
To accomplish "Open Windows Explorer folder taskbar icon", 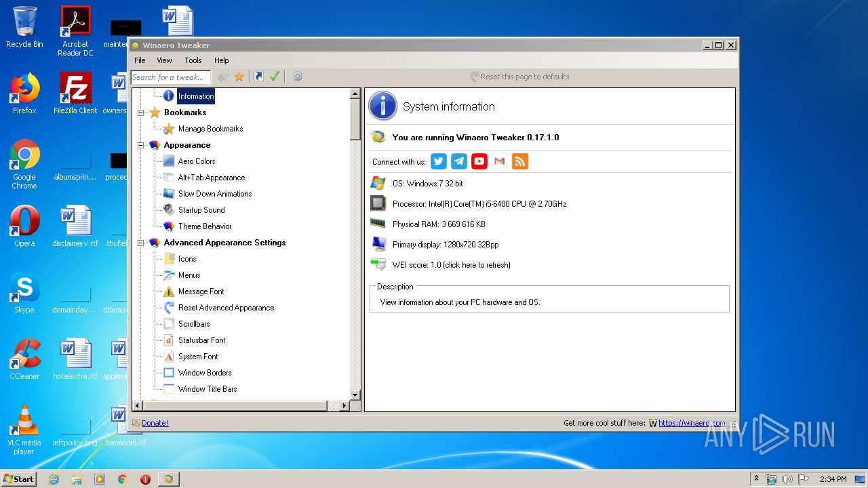I will [77, 479].
